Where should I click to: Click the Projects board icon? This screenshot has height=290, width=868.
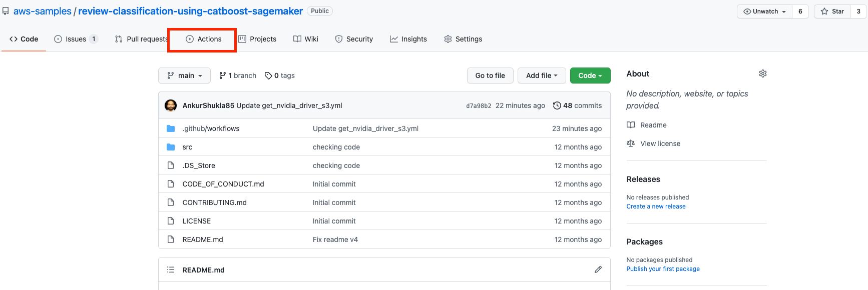(242, 39)
